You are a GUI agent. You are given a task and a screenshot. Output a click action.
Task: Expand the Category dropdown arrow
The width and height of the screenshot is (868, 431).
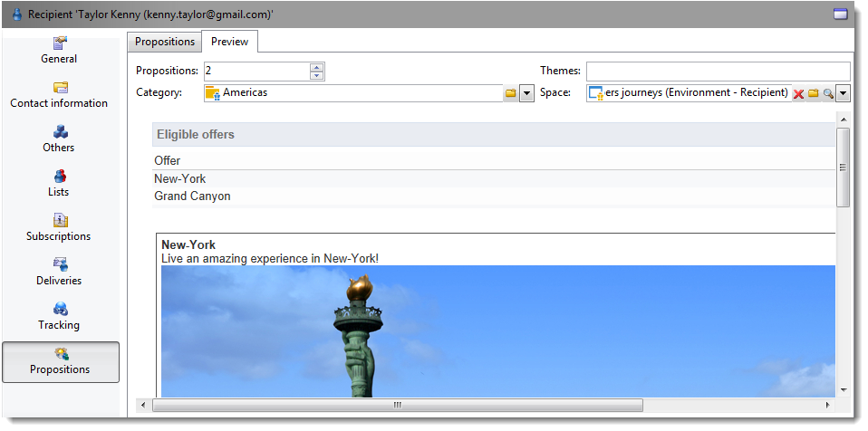(526, 93)
